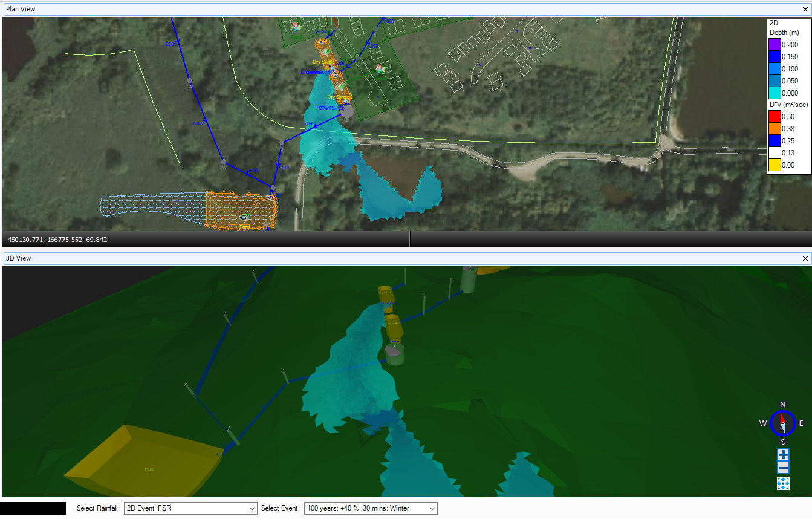812x519 pixels.
Task: Click the white 0.13 D*V swatch
Action: 774,153
